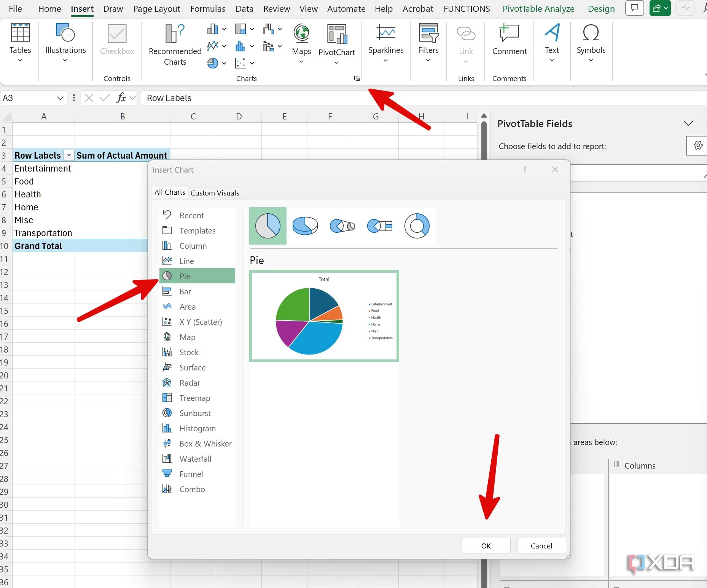Insert Sparklines
The image size is (707, 588).
click(385, 40)
